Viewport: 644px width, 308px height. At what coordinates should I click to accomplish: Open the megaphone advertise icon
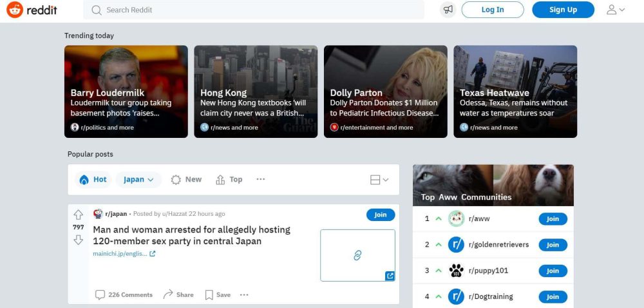click(x=448, y=10)
